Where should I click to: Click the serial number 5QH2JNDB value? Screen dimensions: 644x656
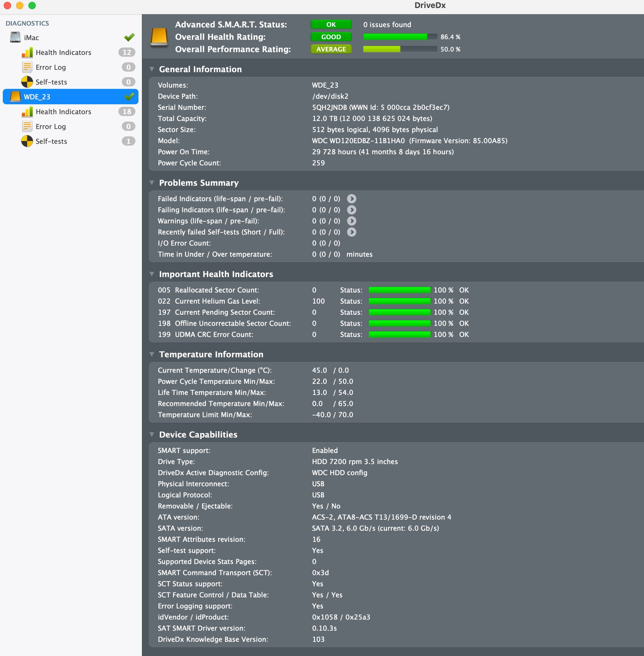(381, 107)
